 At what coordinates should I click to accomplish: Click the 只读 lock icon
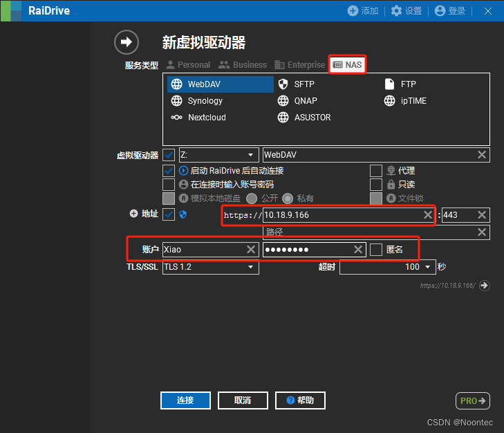391,184
